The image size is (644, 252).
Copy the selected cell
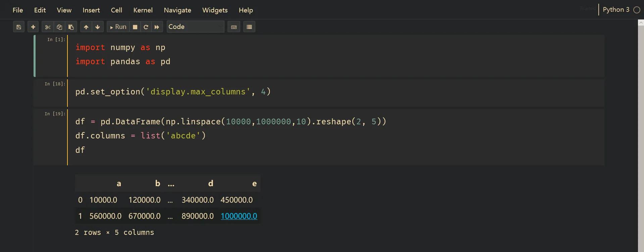tap(59, 27)
